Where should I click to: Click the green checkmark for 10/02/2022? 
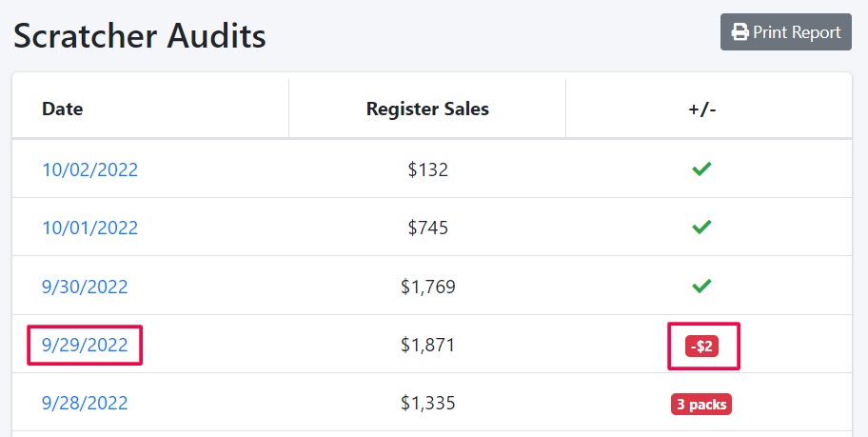coord(701,169)
